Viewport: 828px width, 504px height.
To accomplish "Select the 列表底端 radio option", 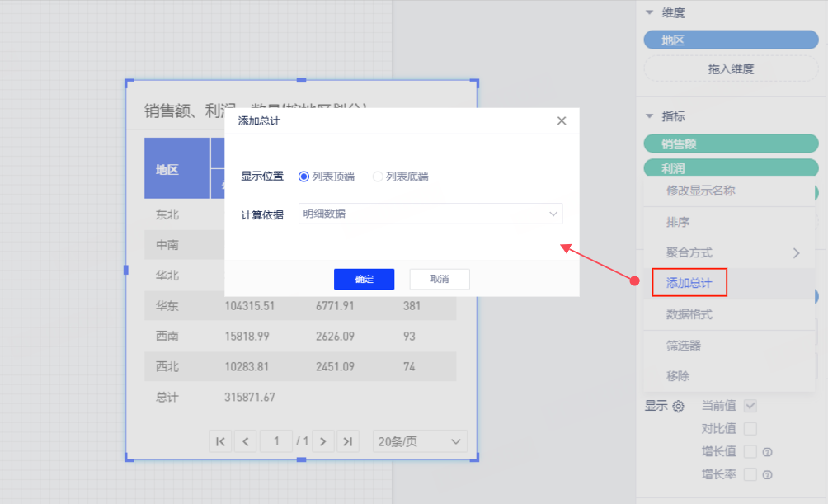I will [379, 177].
